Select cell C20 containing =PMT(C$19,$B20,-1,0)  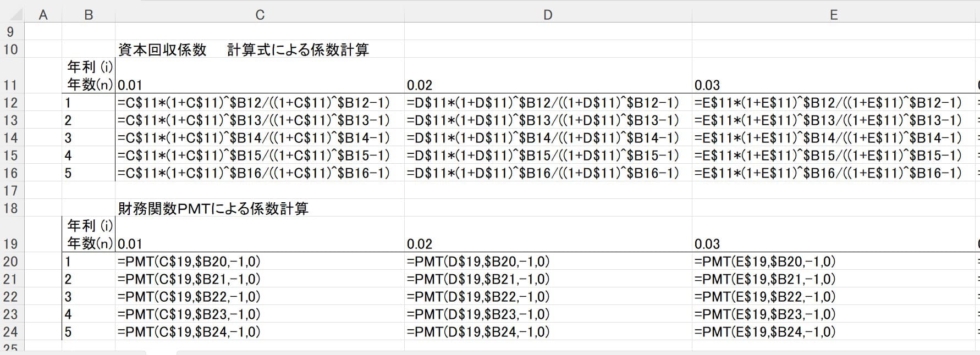[x=189, y=262]
